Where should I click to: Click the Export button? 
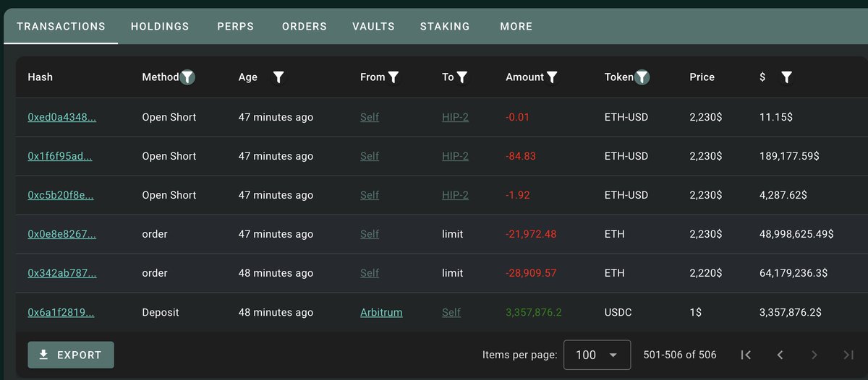71,355
